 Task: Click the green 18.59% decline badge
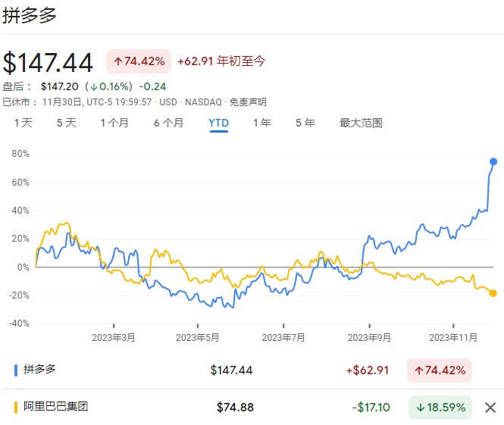440,408
